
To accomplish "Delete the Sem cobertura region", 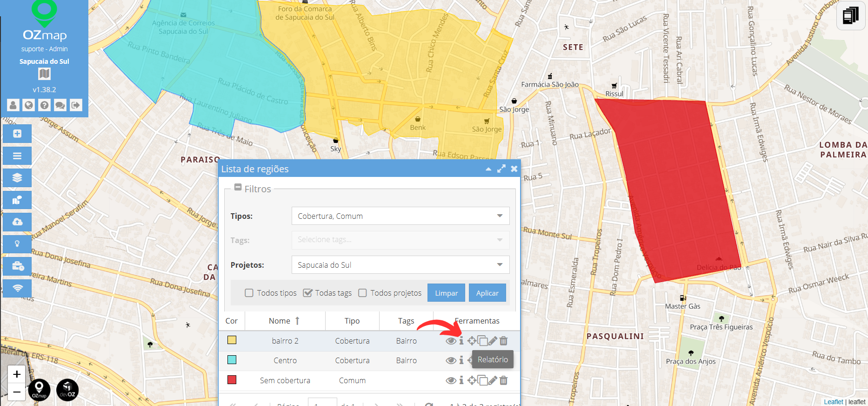I will tap(503, 380).
